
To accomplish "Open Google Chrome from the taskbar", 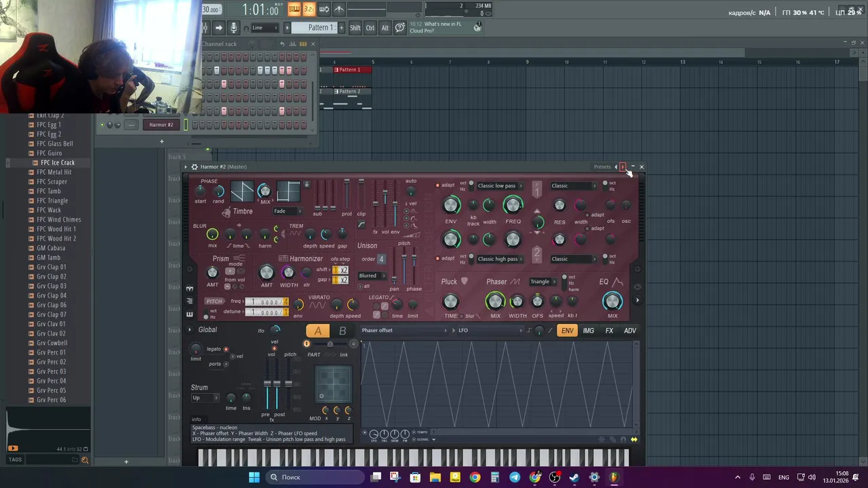I will [475, 477].
